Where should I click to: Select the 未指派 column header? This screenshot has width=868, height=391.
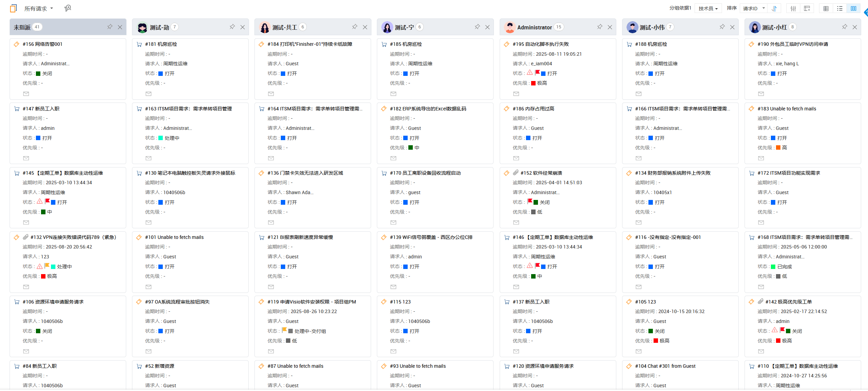tap(22, 27)
